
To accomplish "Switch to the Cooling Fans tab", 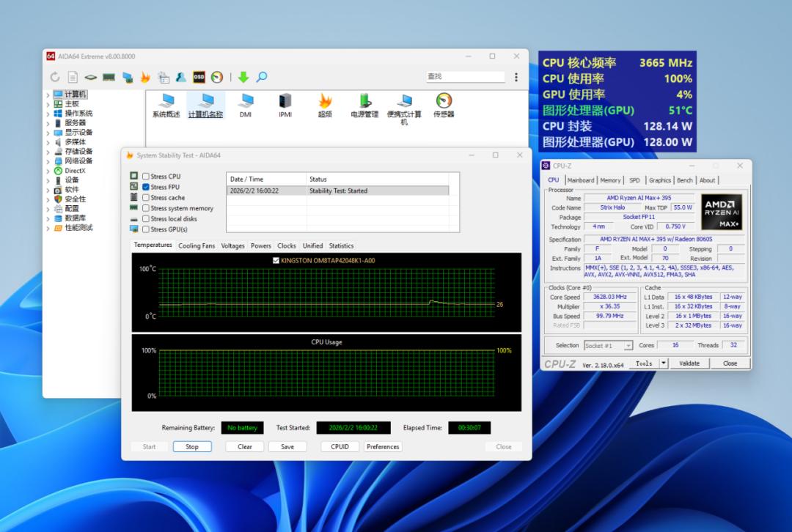I will point(197,246).
